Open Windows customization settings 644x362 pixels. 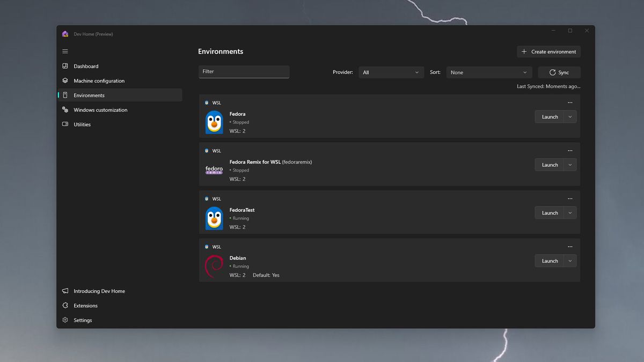101,109
